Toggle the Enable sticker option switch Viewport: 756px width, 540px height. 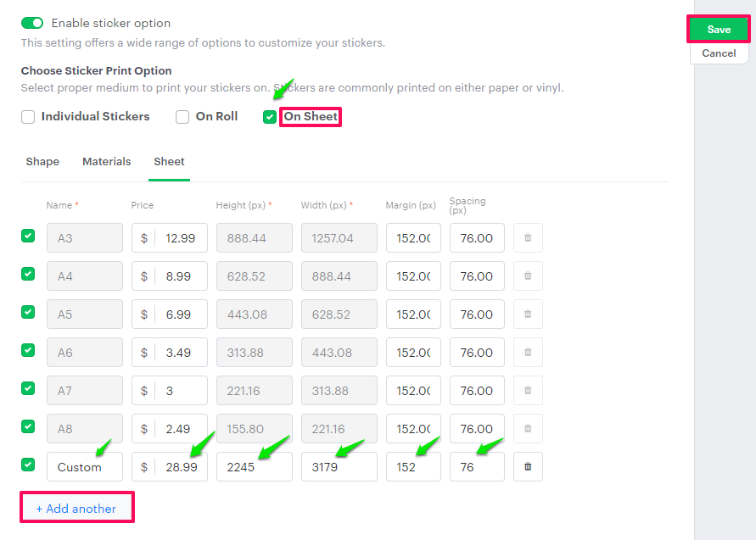(32, 23)
